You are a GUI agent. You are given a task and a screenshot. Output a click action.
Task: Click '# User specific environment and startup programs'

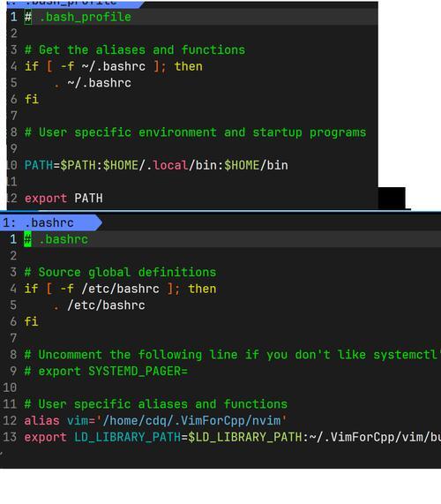[x=195, y=132]
